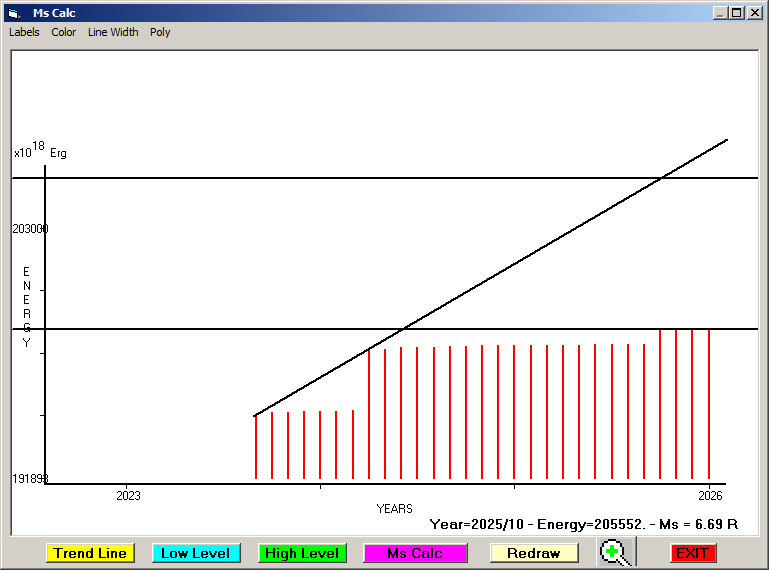Viewport: 769px width, 570px height.
Task: Click the Year/Energy/Ms status readout text
Action: tap(583, 524)
